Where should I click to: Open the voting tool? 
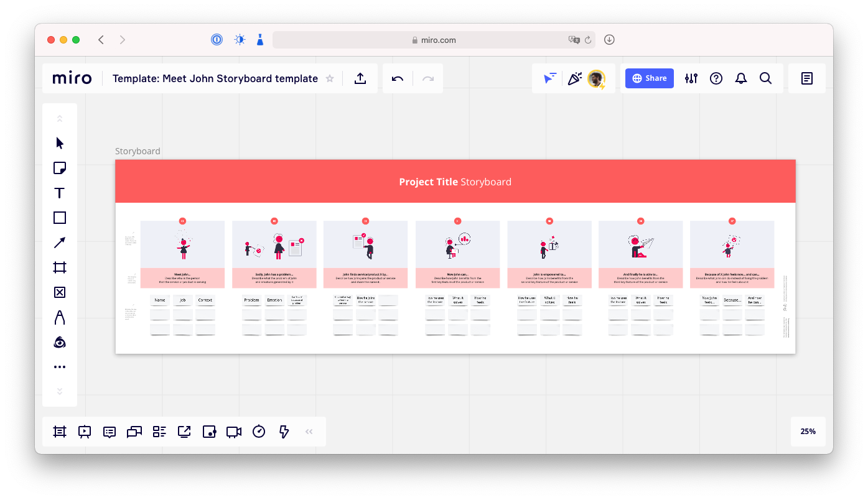pos(209,432)
